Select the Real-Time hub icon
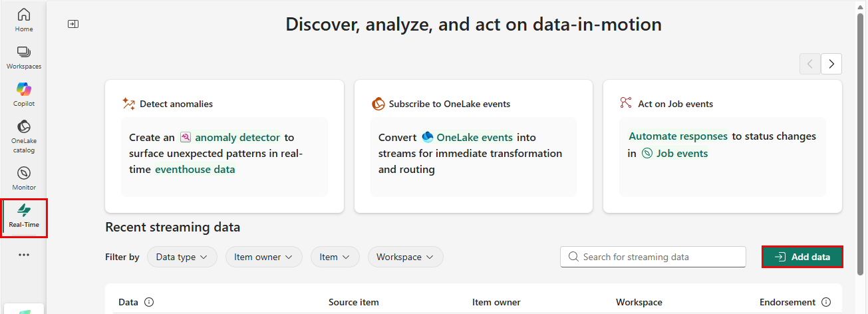Viewport: 868px width, 314px height. (24, 216)
